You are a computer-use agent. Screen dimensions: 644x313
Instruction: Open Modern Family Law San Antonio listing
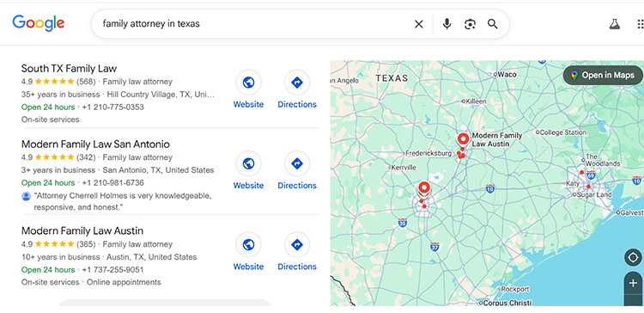tap(95, 144)
